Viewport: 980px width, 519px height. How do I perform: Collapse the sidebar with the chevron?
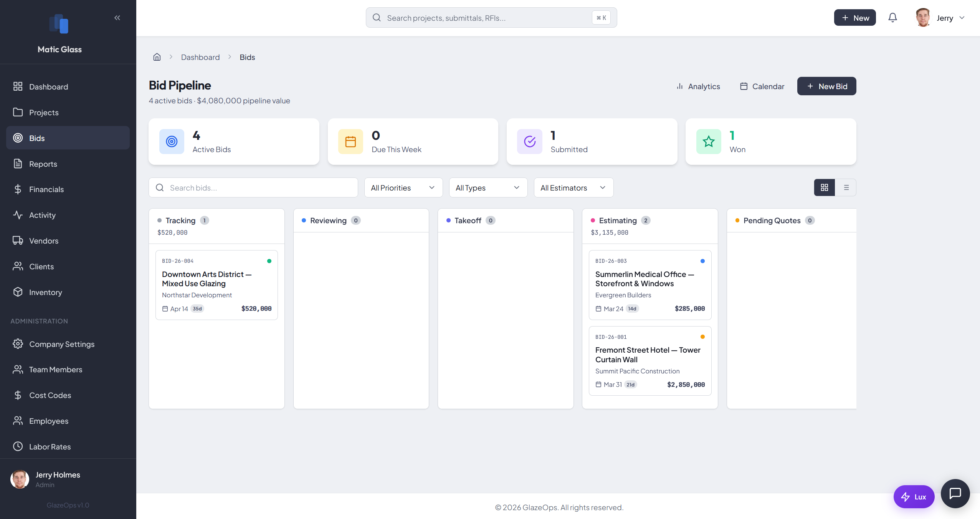(x=117, y=17)
